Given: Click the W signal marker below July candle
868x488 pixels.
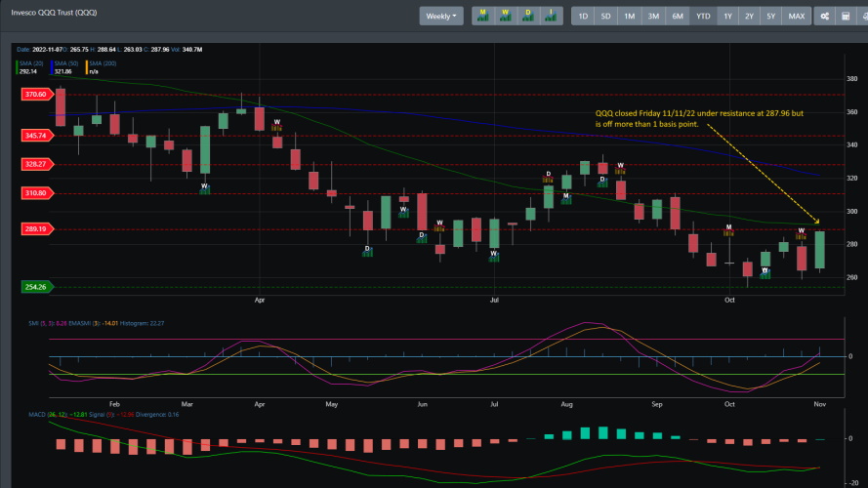Looking at the screenshot, I should 494,256.
